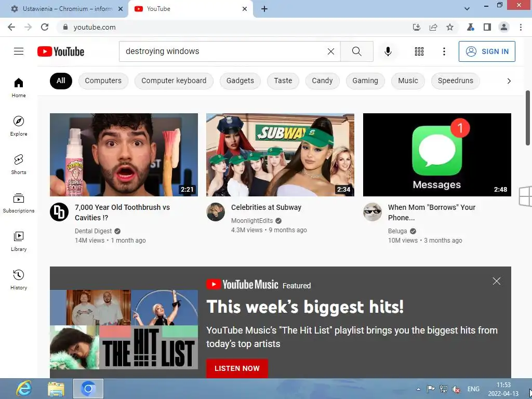Open a new browser tab
This screenshot has width=532, height=399.
click(x=264, y=9)
